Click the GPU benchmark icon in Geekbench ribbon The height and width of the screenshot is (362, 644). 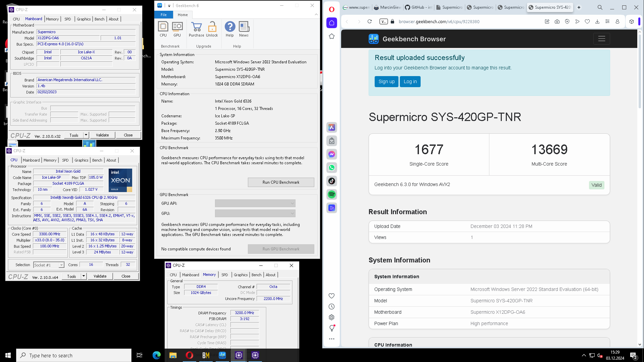tap(177, 29)
